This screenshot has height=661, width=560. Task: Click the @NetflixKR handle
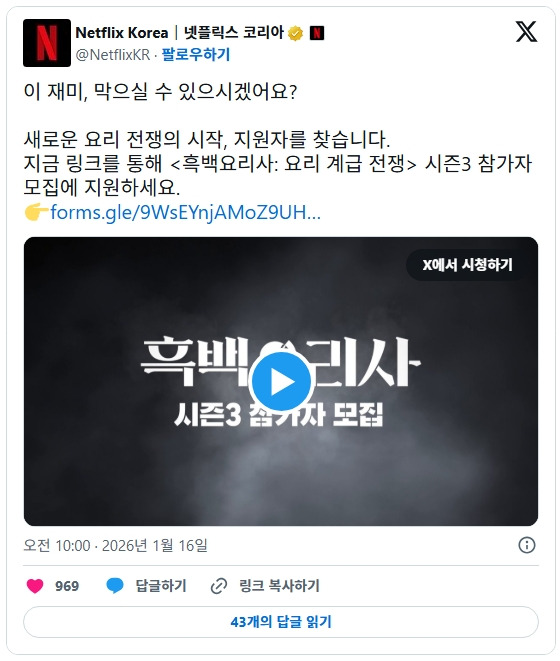113,55
